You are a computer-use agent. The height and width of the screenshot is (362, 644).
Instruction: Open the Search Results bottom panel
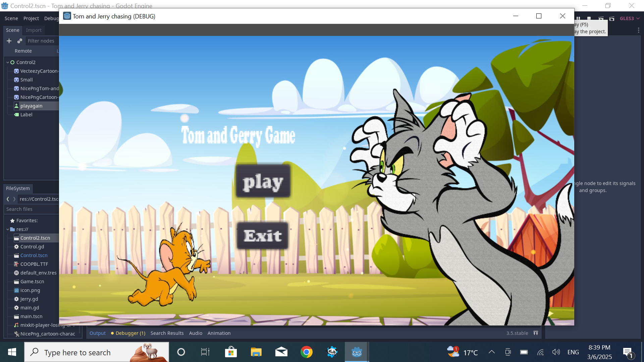(167, 333)
